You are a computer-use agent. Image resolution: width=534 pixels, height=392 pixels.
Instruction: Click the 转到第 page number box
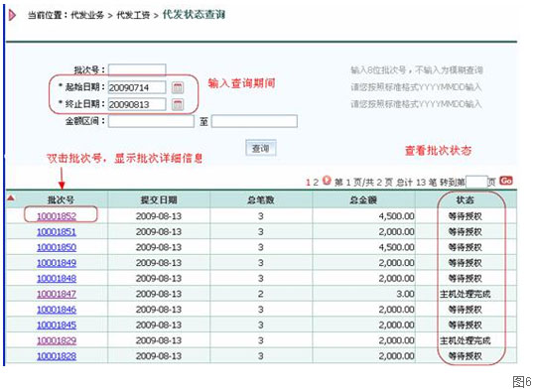coord(476,182)
